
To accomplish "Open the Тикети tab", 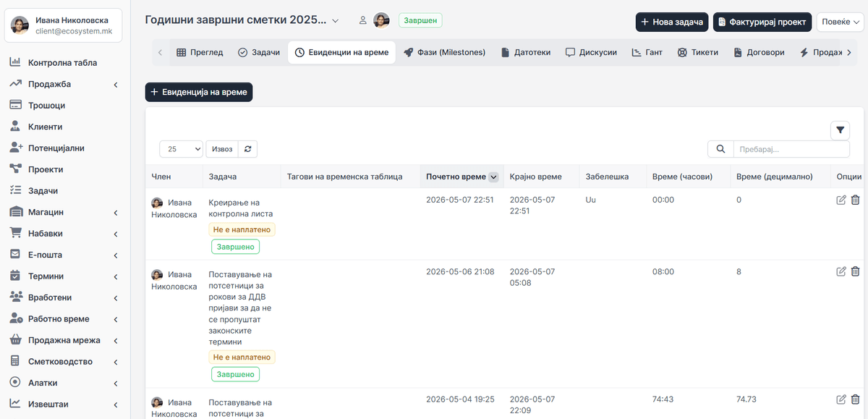I will point(698,53).
